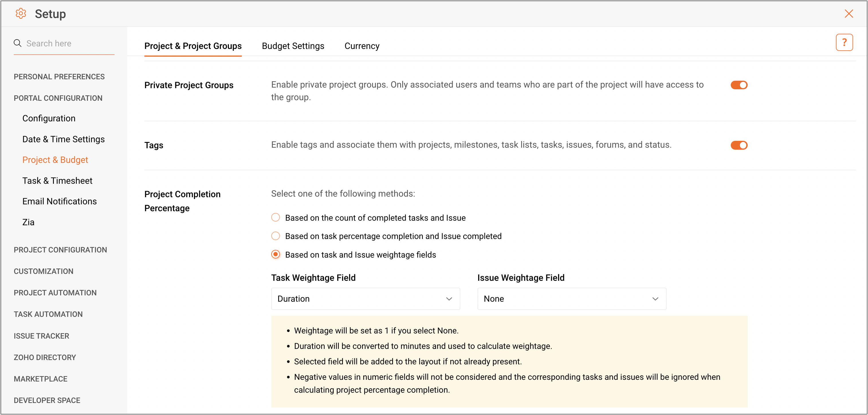Open Email Notifications settings

[60, 201]
